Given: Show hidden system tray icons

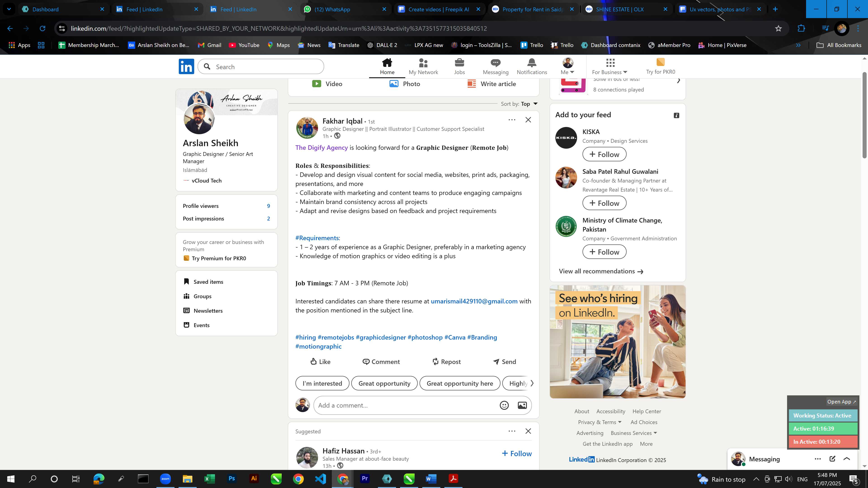Looking at the screenshot, I should coord(756,479).
